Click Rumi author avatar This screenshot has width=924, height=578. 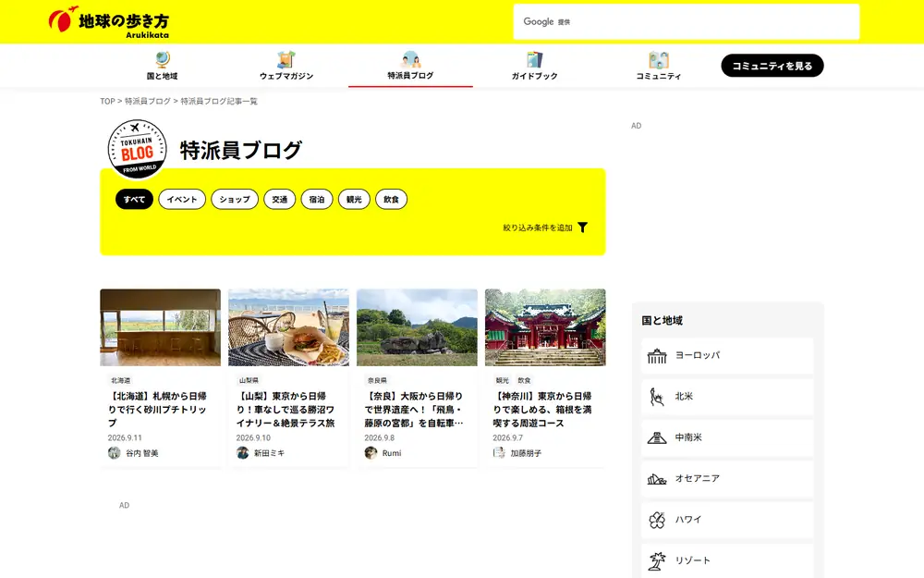[371, 453]
